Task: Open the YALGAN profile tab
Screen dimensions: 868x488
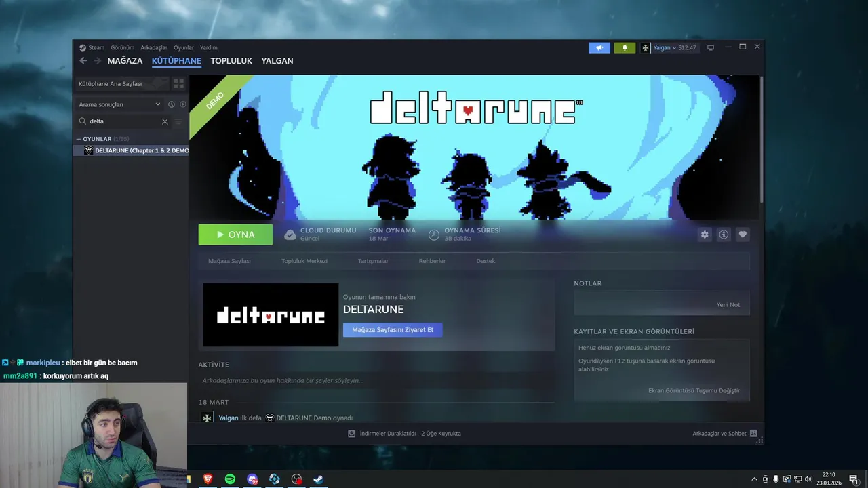Action: click(277, 61)
